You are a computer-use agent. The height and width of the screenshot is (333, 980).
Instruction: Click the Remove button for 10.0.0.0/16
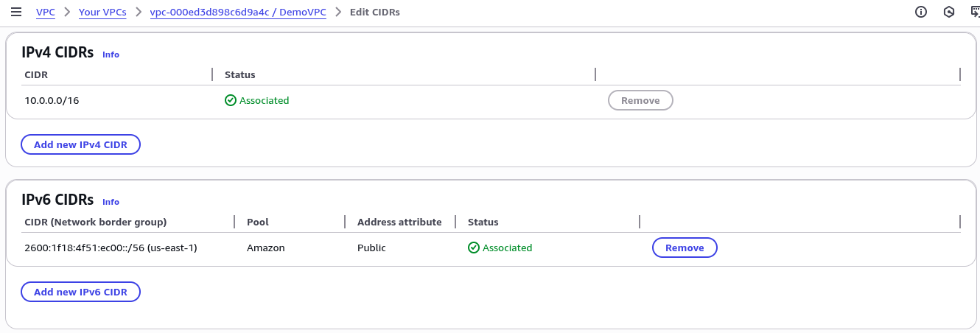pos(640,100)
